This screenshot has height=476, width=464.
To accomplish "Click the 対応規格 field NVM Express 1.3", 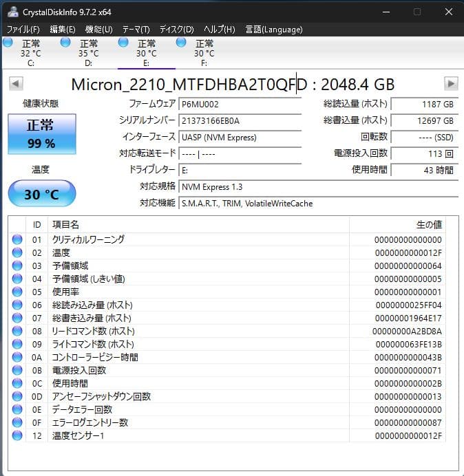I will pyautogui.click(x=319, y=186).
